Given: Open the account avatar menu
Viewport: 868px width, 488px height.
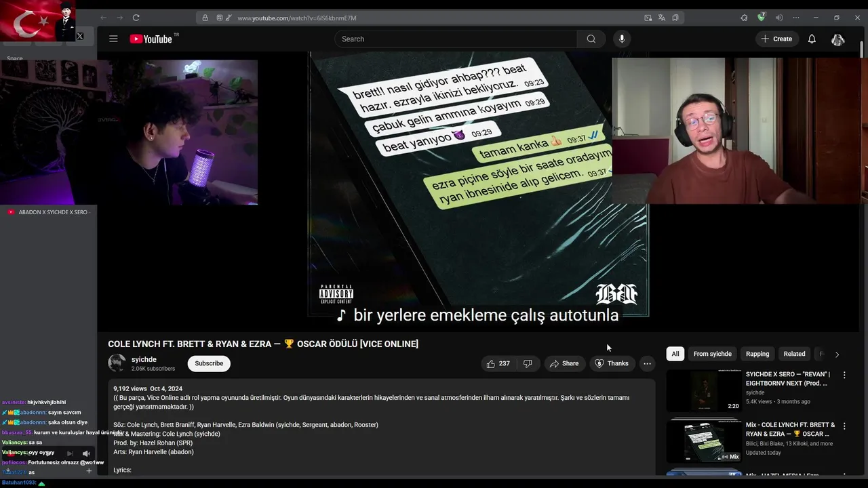Looking at the screenshot, I should (837, 39).
